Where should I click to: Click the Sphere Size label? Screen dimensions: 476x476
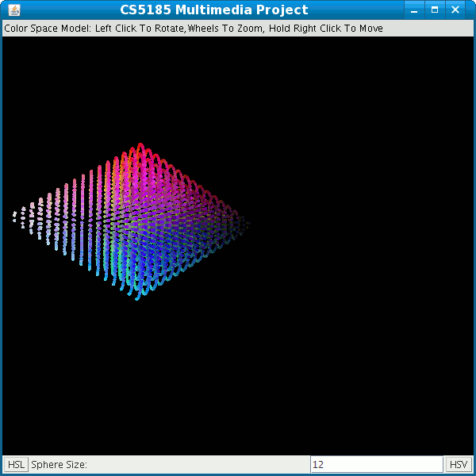59,464
